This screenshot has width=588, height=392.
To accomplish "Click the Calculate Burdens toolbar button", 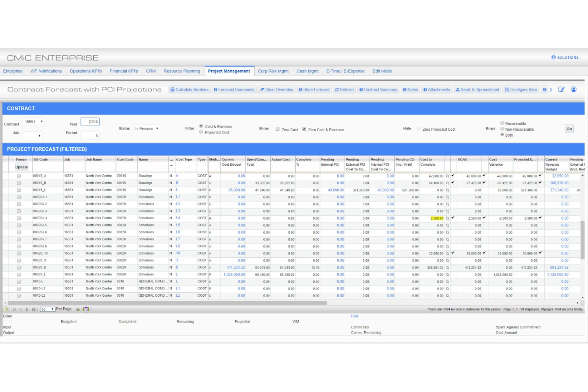I will click(190, 90).
